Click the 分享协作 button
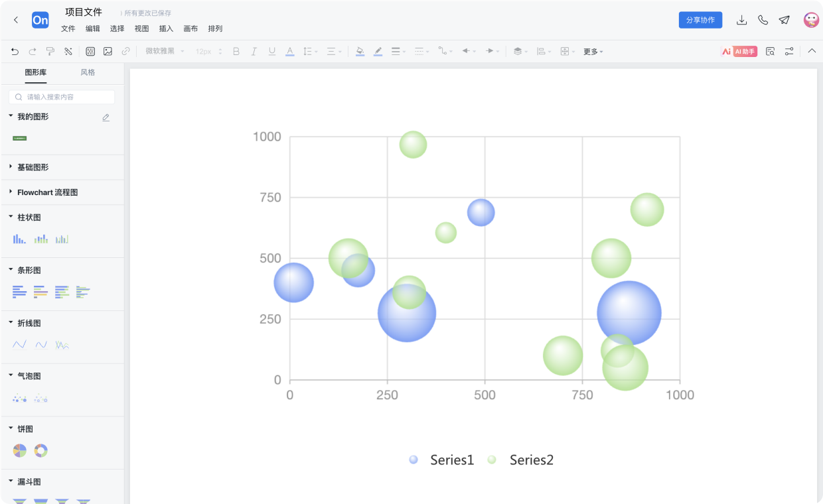Viewport: 823px width, 504px height. point(700,20)
